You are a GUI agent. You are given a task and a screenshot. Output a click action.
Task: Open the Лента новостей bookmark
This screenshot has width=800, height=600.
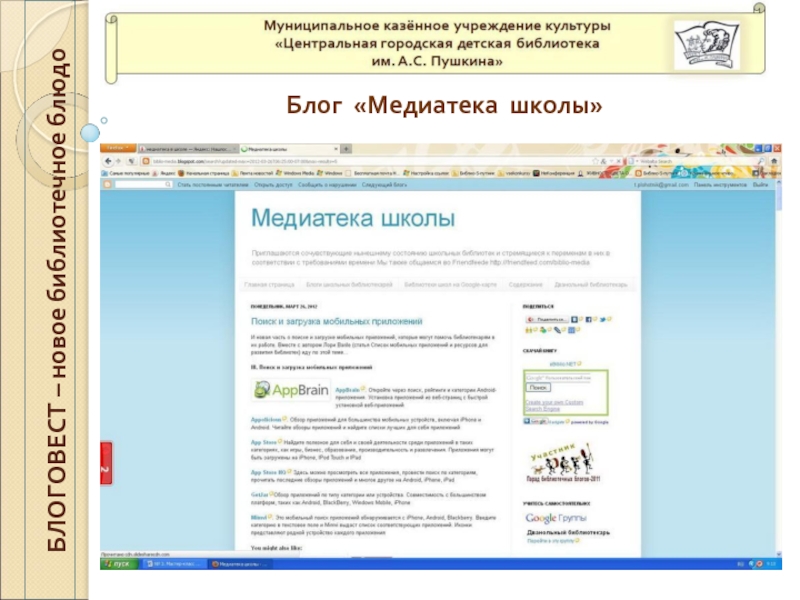pos(253,173)
